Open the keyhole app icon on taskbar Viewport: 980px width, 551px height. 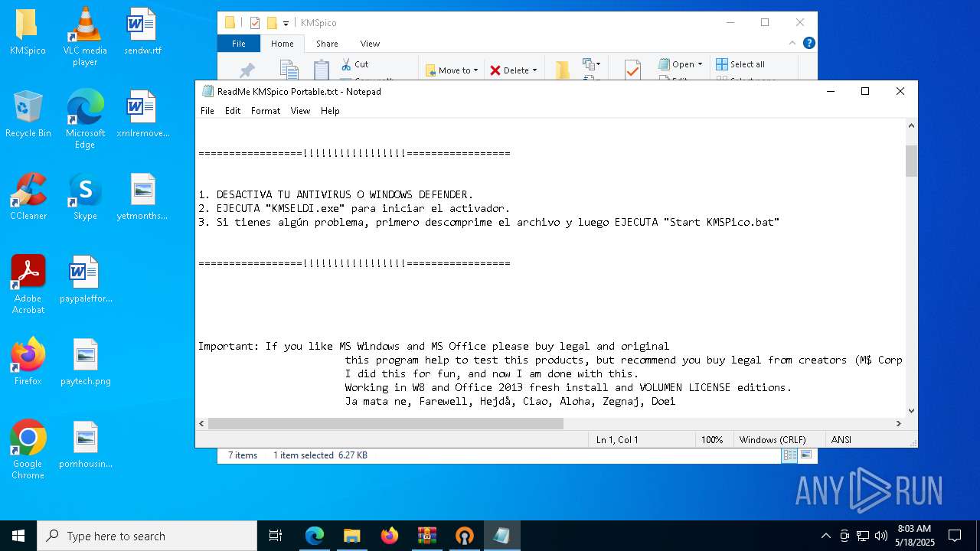tap(464, 536)
